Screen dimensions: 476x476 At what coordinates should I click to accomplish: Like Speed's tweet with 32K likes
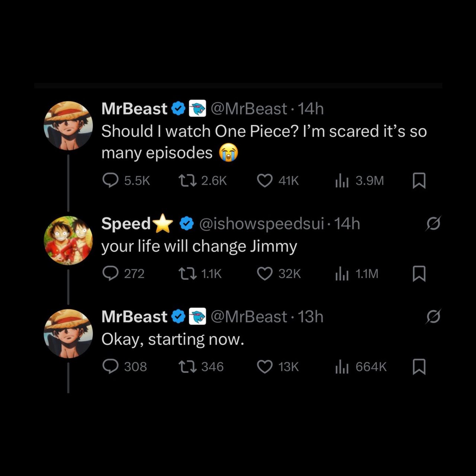pos(265,274)
